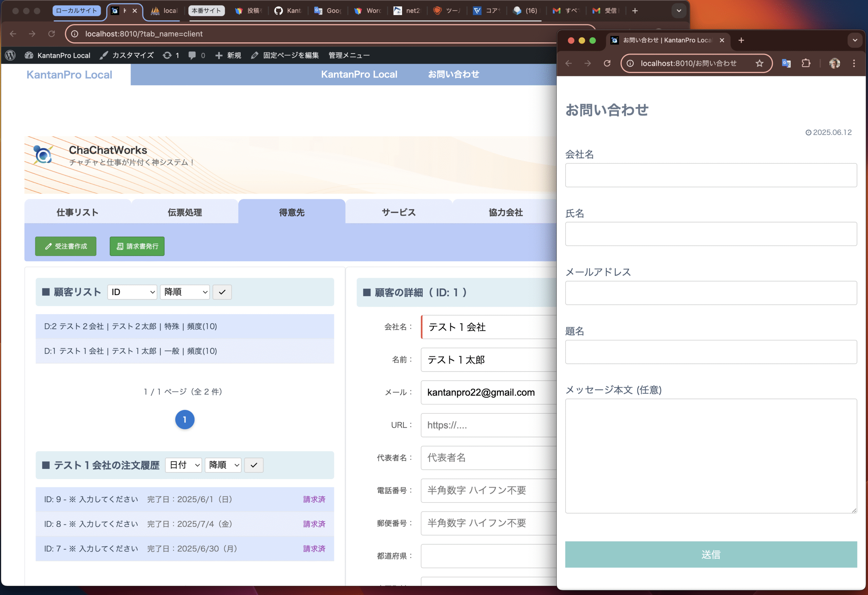The image size is (868, 595).
Task: Click the 受注書作成 button
Action: (66, 246)
